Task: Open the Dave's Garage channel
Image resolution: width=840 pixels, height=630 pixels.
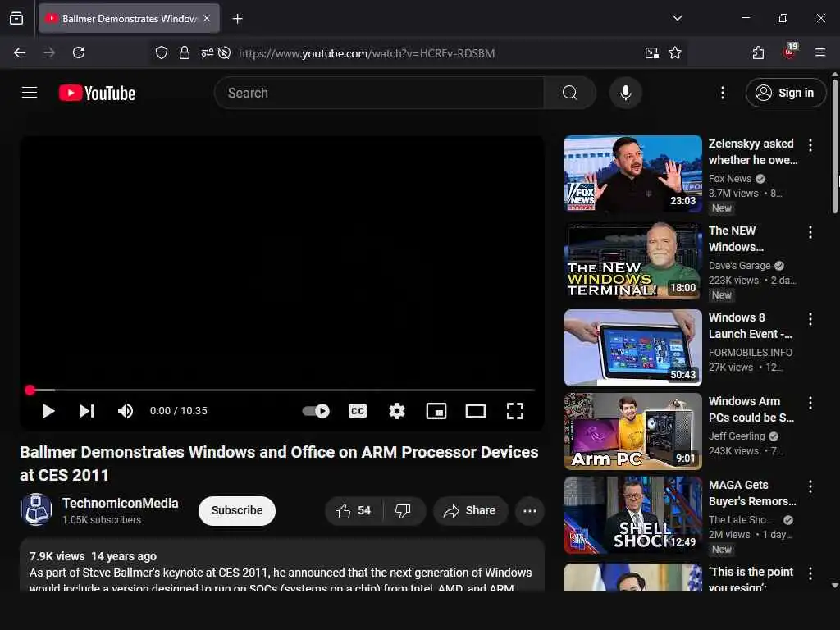Action: pyautogui.click(x=739, y=266)
